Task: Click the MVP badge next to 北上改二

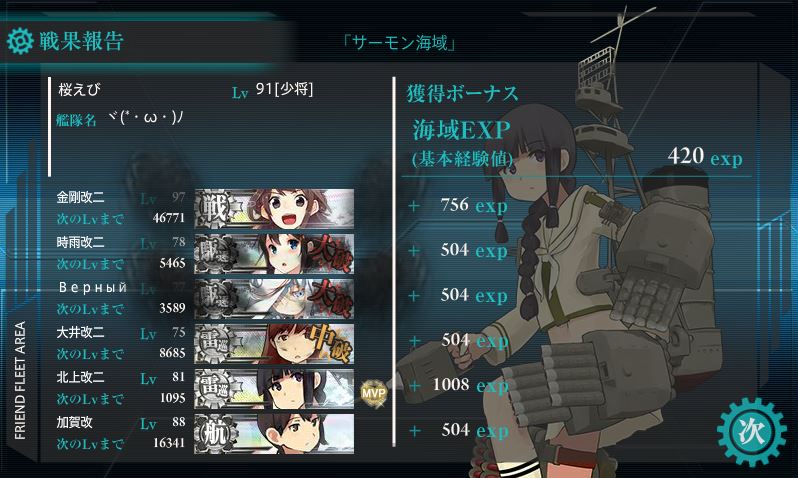Action: click(x=374, y=392)
